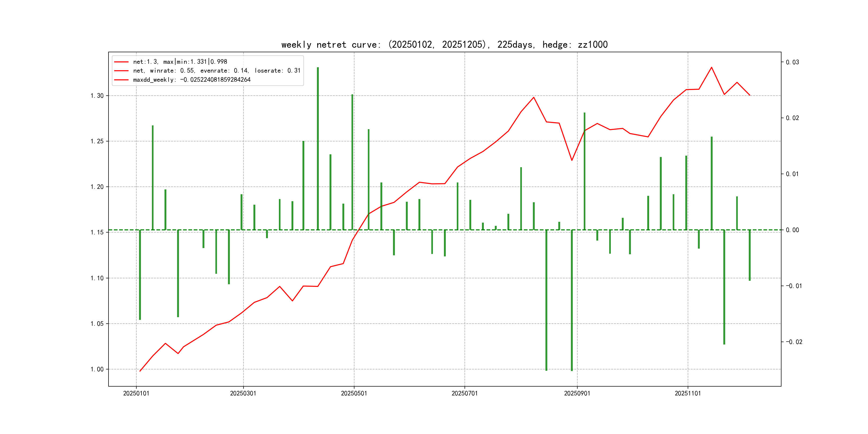Image resolution: width=868 pixels, height=434 pixels.
Task: Click the 0.00 right y-axis label
Action: [792, 230]
